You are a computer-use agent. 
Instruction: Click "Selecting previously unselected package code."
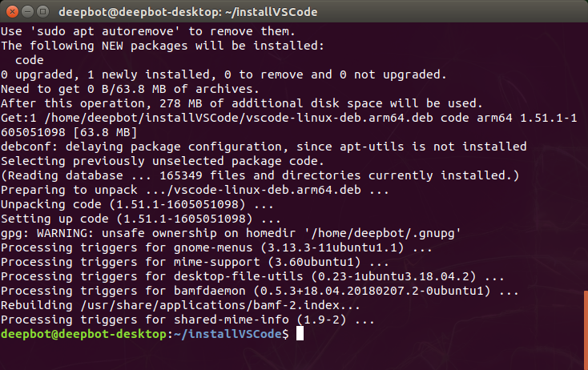pyautogui.click(x=163, y=161)
